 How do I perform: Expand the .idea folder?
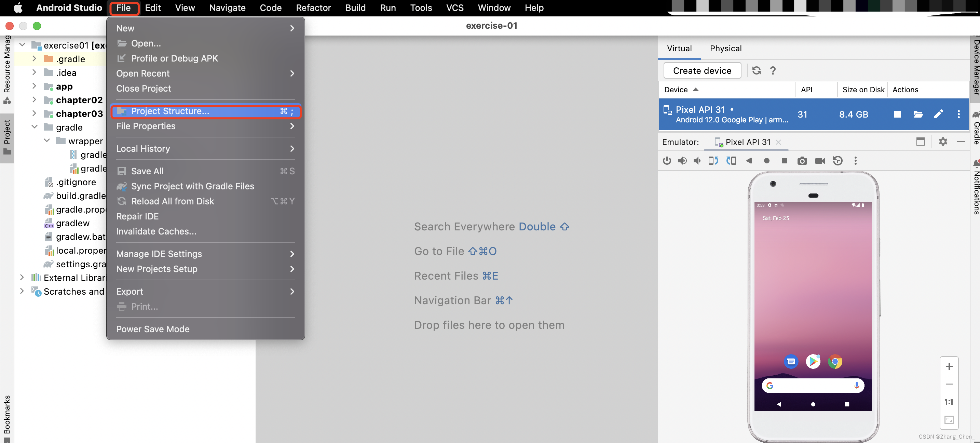click(34, 72)
